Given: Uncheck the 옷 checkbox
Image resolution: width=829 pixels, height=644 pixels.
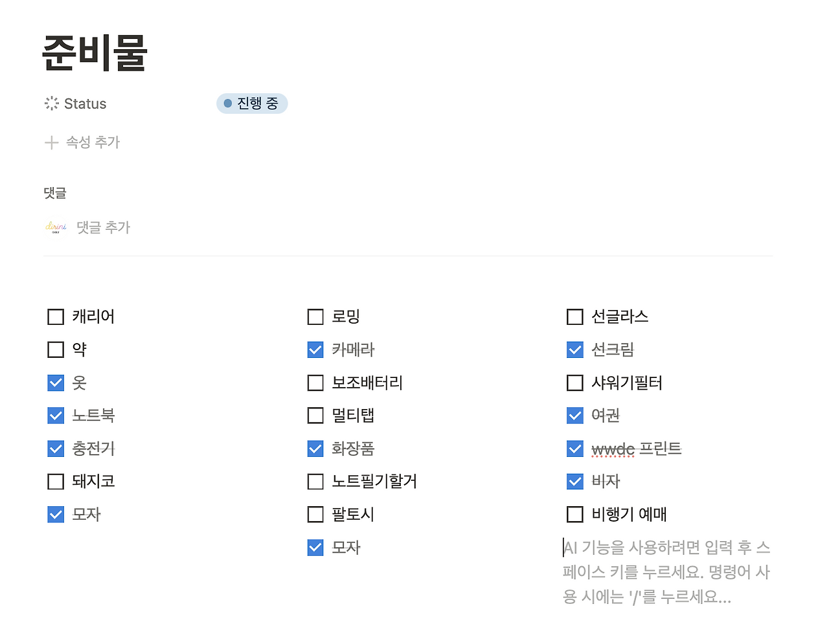Looking at the screenshot, I should [55, 383].
